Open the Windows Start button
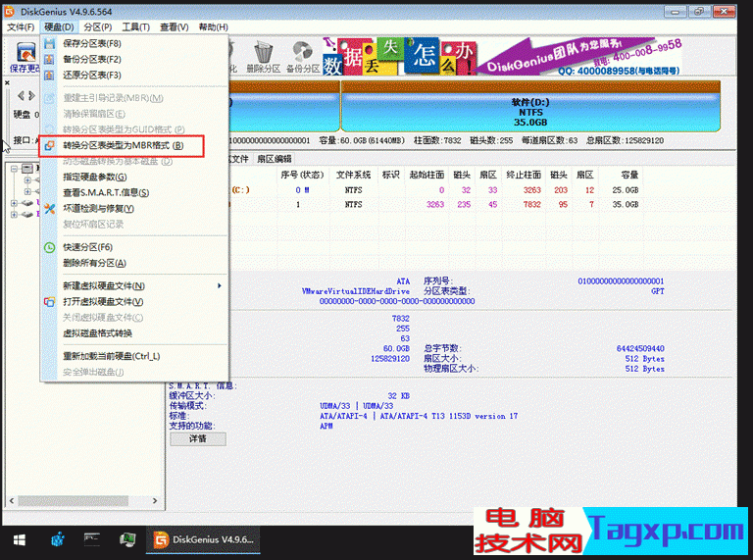Screen dimensions: 753x560 coord(20,540)
